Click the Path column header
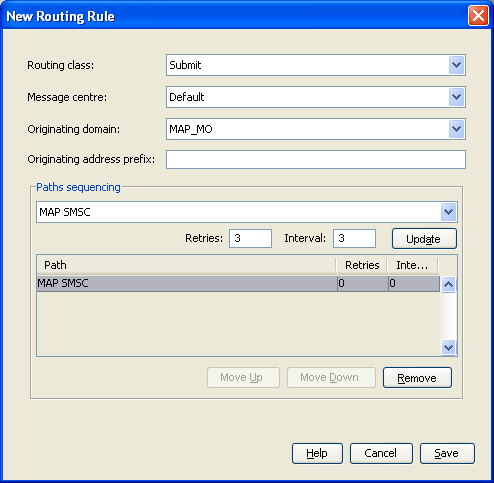Image resolution: width=494 pixels, height=483 pixels. click(186, 265)
